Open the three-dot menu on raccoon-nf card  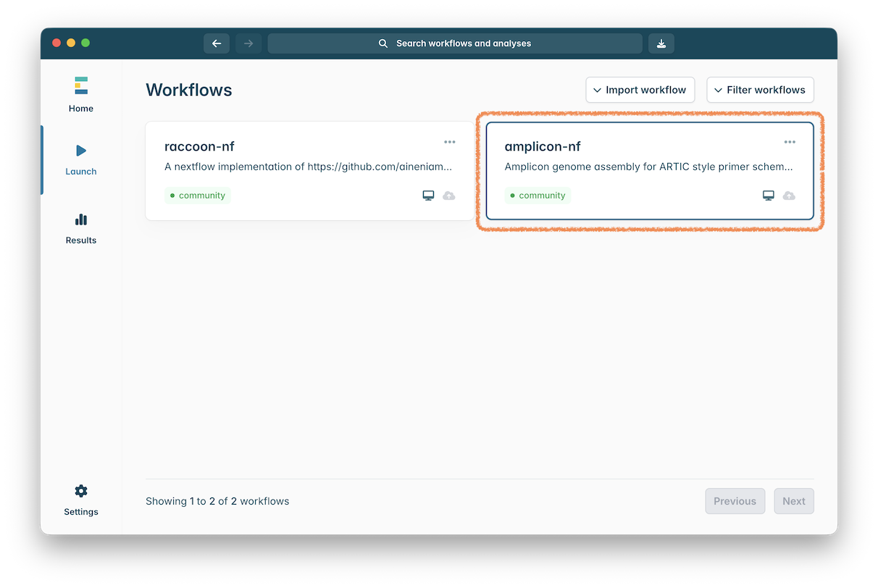point(450,142)
